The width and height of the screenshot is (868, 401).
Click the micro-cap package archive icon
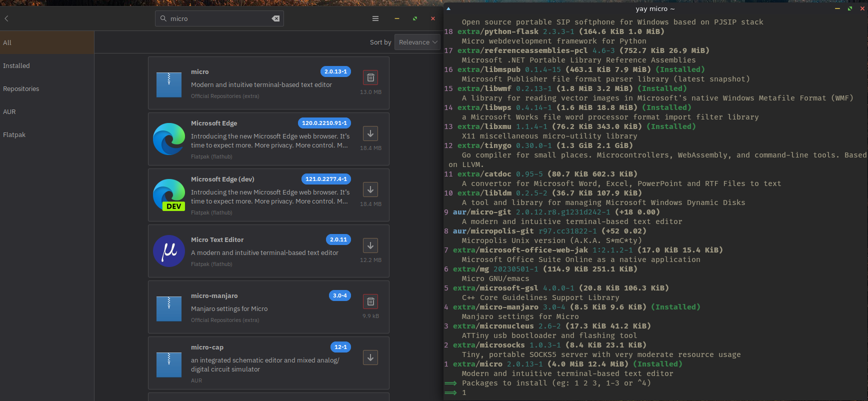169,364
